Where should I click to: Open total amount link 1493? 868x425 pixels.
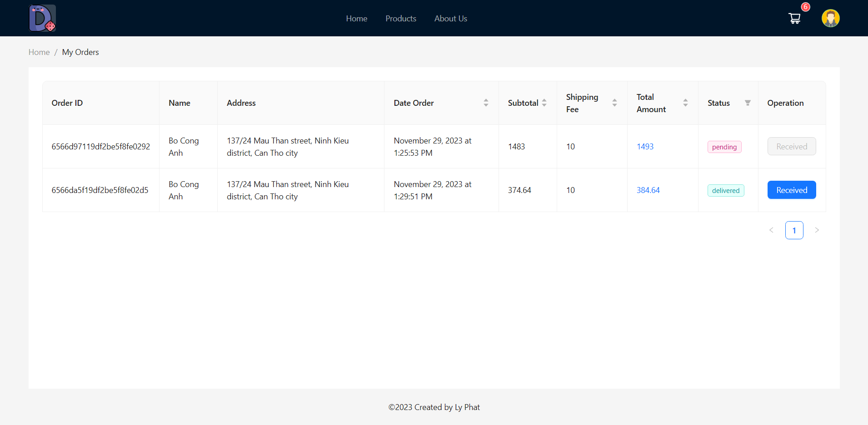[645, 146]
